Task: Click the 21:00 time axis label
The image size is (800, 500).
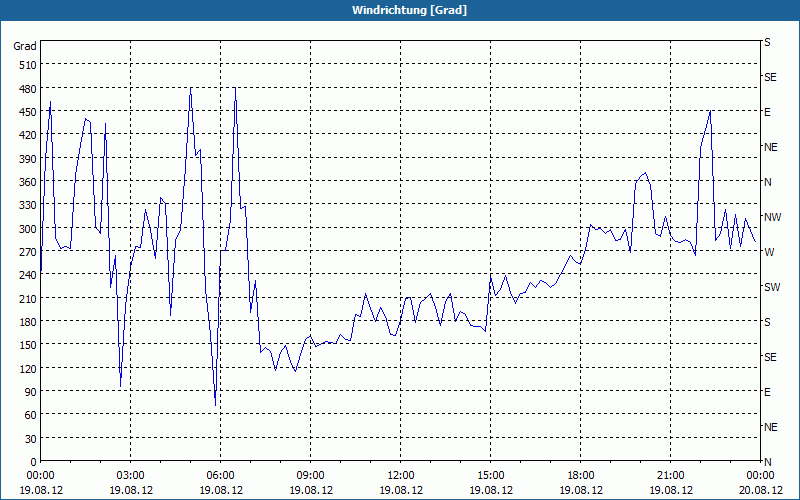Action: click(x=670, y=476)
